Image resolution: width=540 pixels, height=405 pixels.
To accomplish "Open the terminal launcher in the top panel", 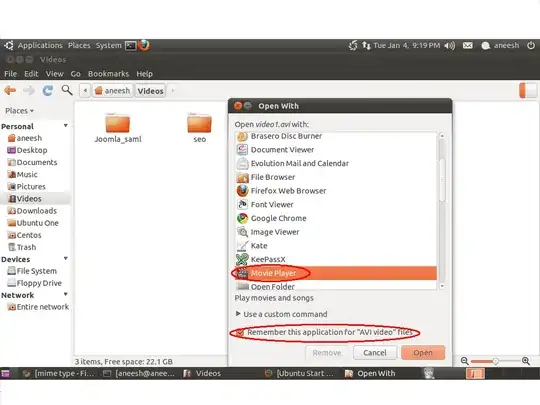I will pos(131,45).
